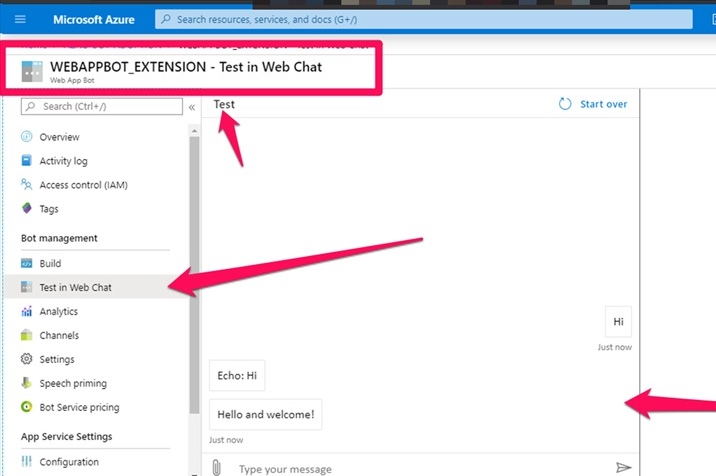The image size is (716, 476).
Task: Open the Azure portal hamburger menu
Action: (x=20, y=19)
